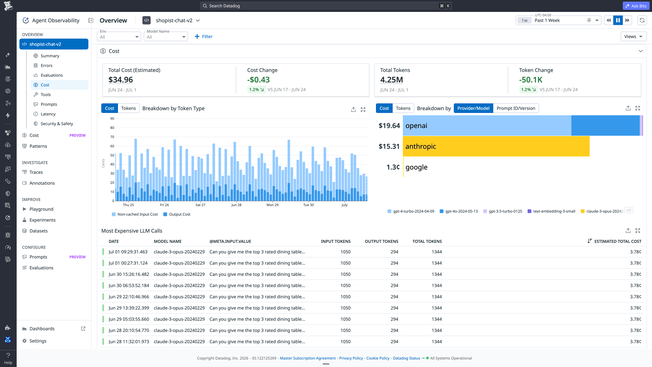
Task: Open the Errors sidebar item
Action: (47, 65)
